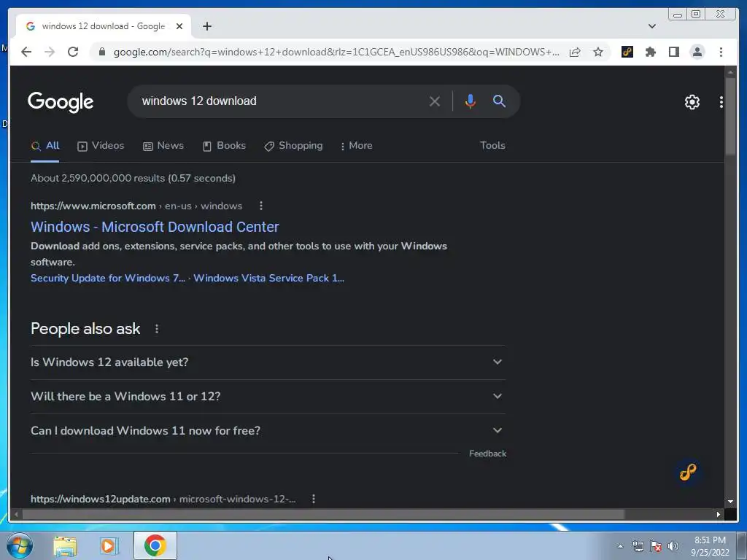The image size is (747, 560).
Task: Click the forward navigation arrow
Action: tap(50, 52)
